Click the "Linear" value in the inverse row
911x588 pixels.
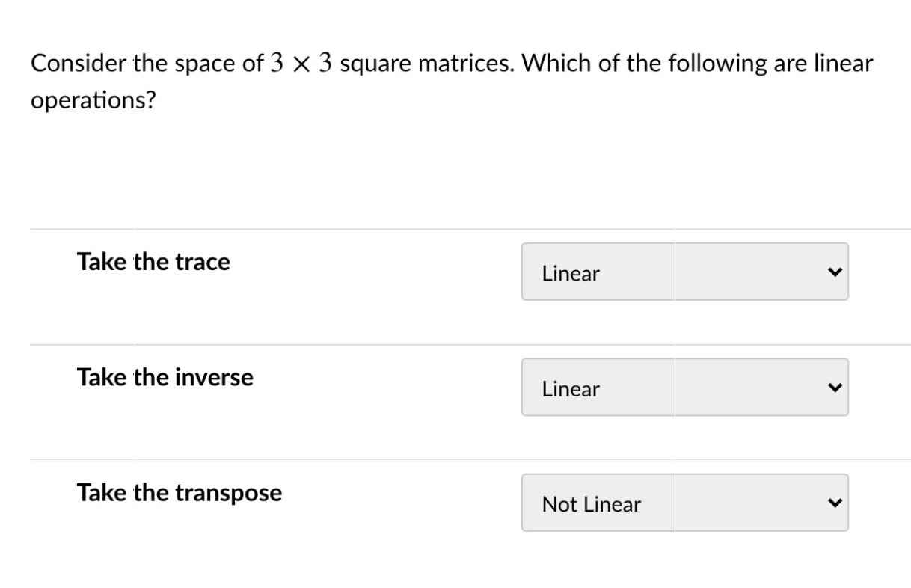click(x=571, y=389)
